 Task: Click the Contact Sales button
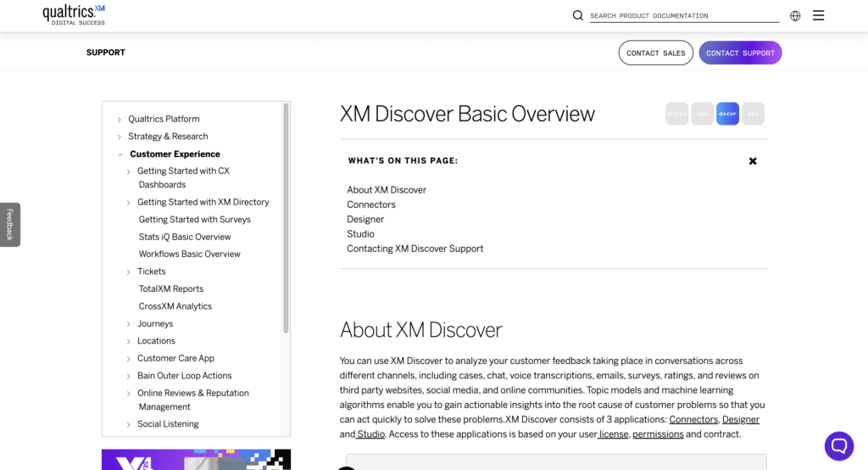tap(655, 53)
